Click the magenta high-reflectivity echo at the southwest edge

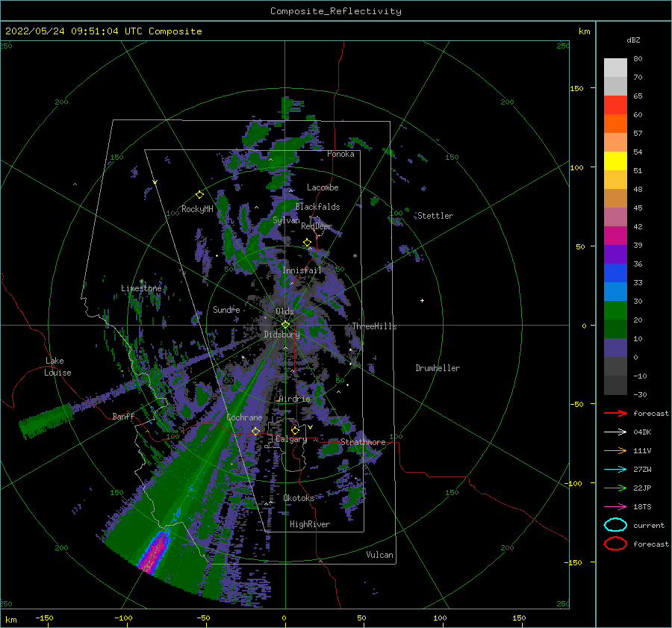click(x=155, y=552)
